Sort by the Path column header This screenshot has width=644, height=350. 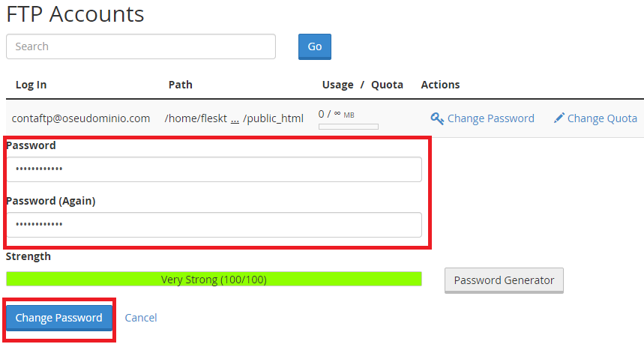180,85
